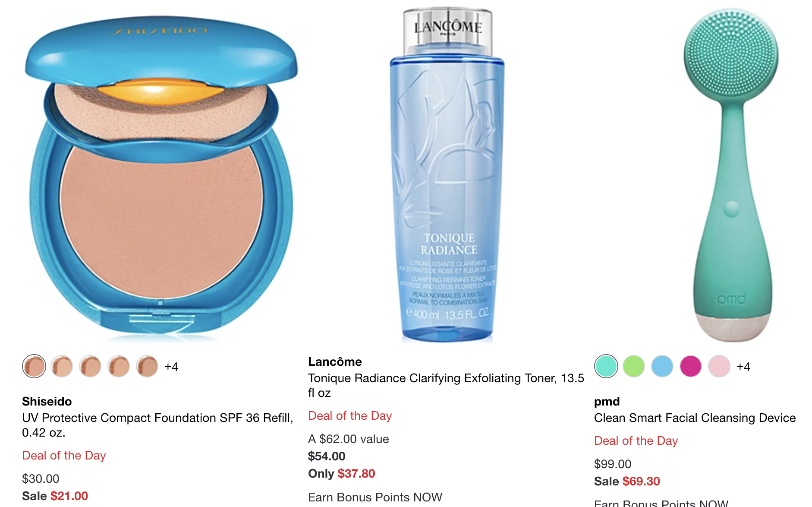Select the fourth Shiseido foundation shade swatch
Viewport: 812px width, 507px height.
point(119,366)
